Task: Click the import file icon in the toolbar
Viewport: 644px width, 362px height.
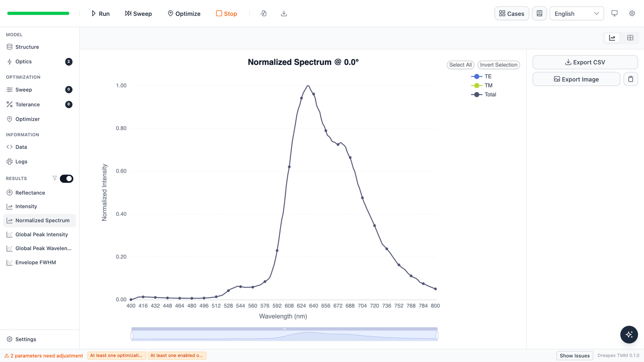Action: (x=263, y=13)
